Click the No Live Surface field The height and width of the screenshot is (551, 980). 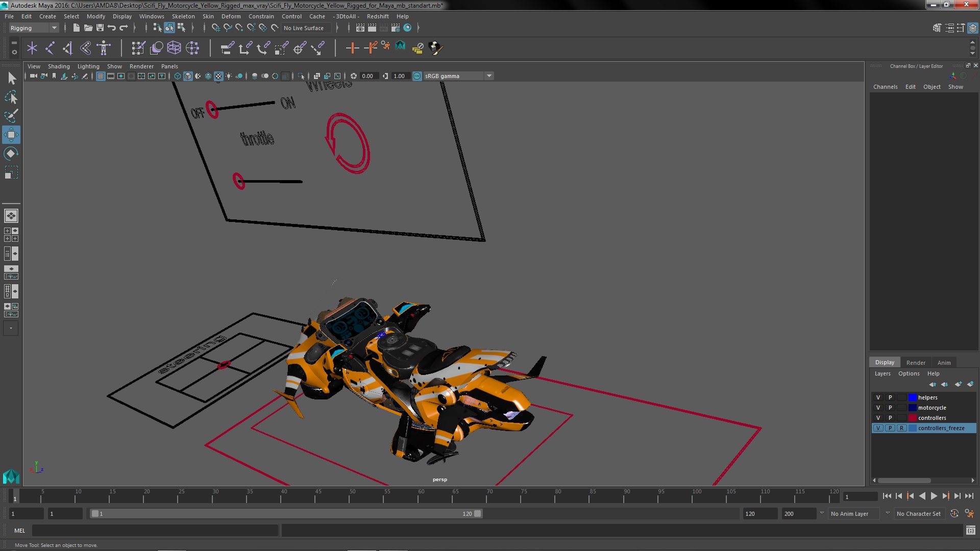(306, 28)
